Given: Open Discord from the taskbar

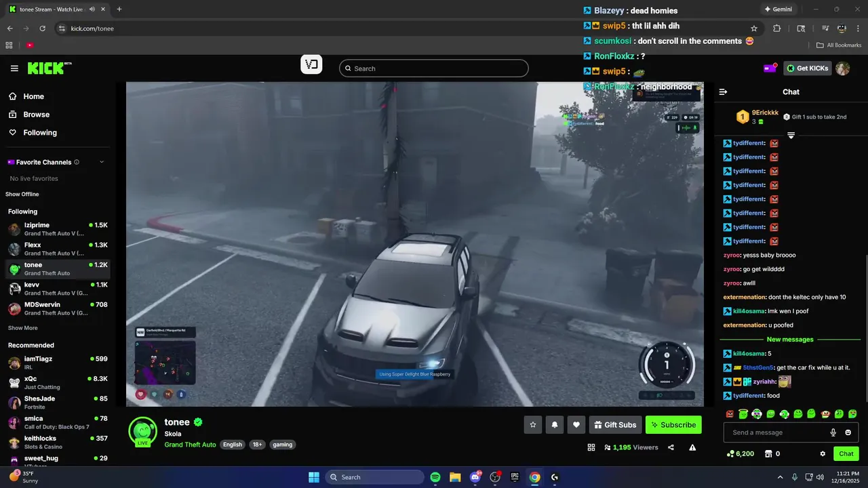Looking at the screenshot, I should 475,477.
